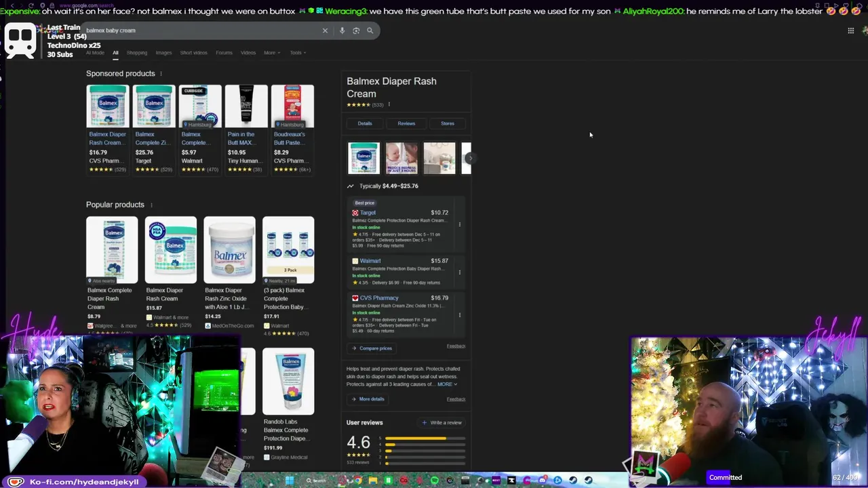Open Google Chrome from the taskbar
Screen dimensions: 868x488
pyautogui.click(x=358, y=481)
